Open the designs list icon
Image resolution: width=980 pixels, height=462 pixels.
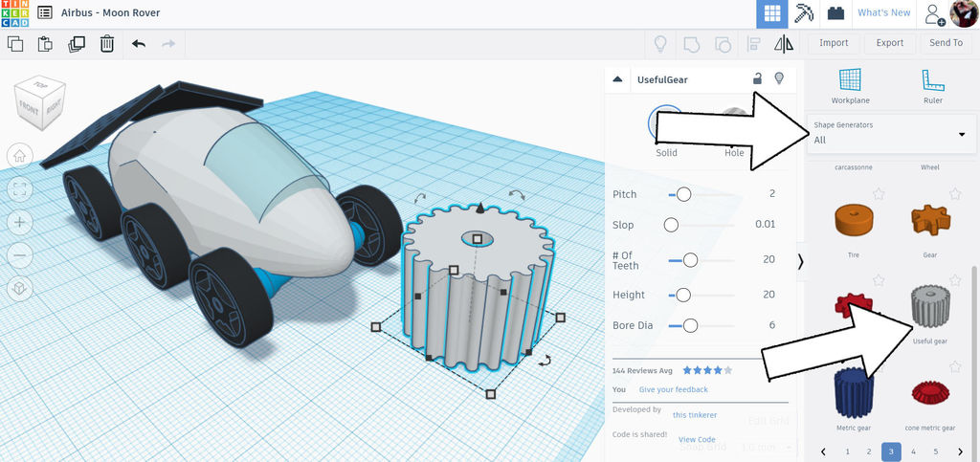(45, 12)
